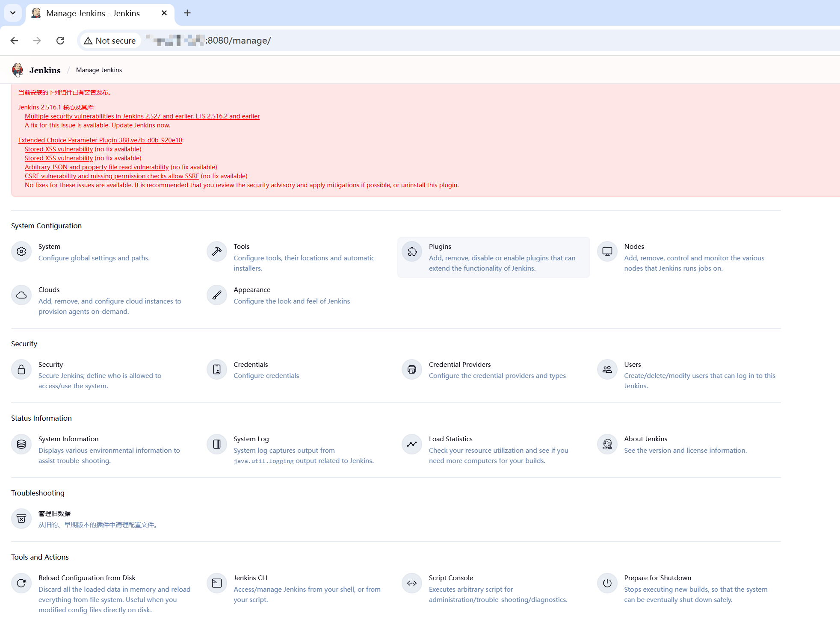This screenshot has width=840, height=637.
Task: Open the Nodes monitor icon
Action: 607,252
